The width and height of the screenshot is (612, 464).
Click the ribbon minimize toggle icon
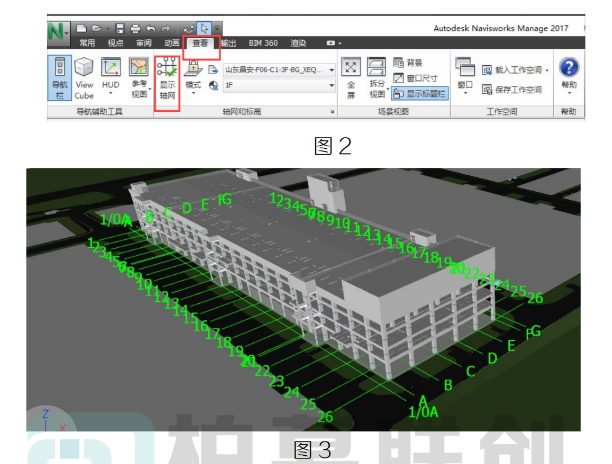tap(331, 43)
